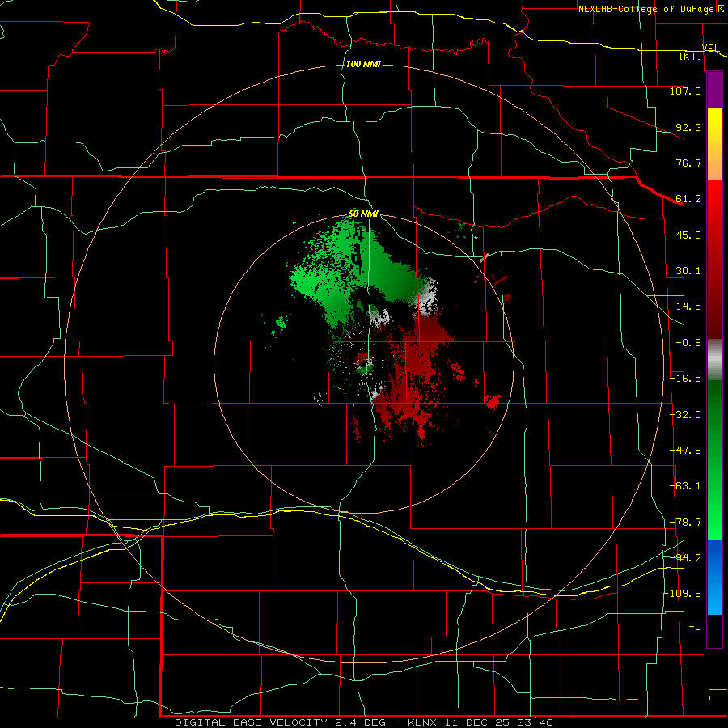The image size is (728, 728).
Task: Click the 50 NMI range ring label
Action: click(363, 214)
